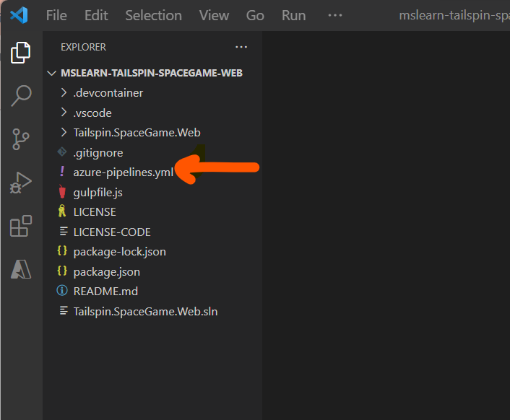The width and height of the screenshot is (510, 420).
Task: Open the LICENSE-CODE file
Action: [112, 232]
